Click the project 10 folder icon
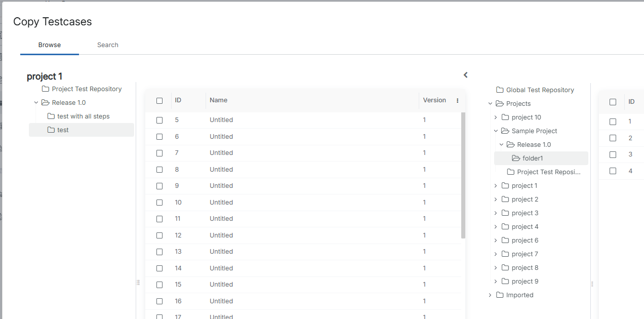 pyautogui.click(x=505, y=117)
